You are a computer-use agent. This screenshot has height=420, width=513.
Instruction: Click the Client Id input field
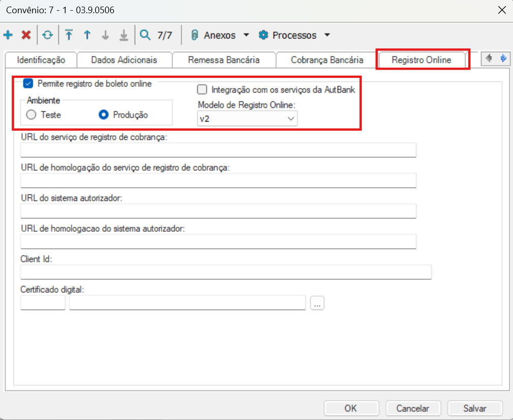pos(226,272)
